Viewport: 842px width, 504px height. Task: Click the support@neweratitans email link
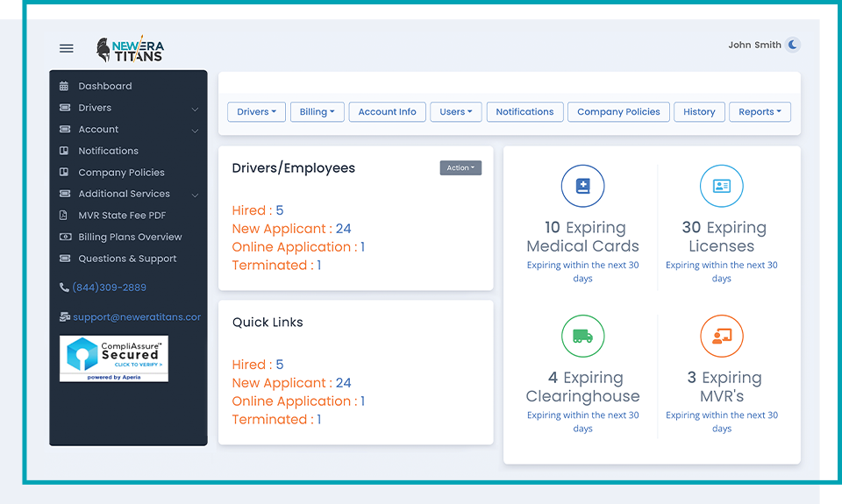pyautogui.click(x=137, y=317)
